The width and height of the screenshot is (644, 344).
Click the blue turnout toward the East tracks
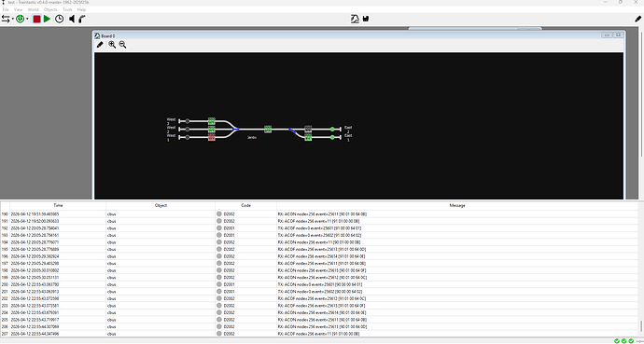[x=292, y=131]
